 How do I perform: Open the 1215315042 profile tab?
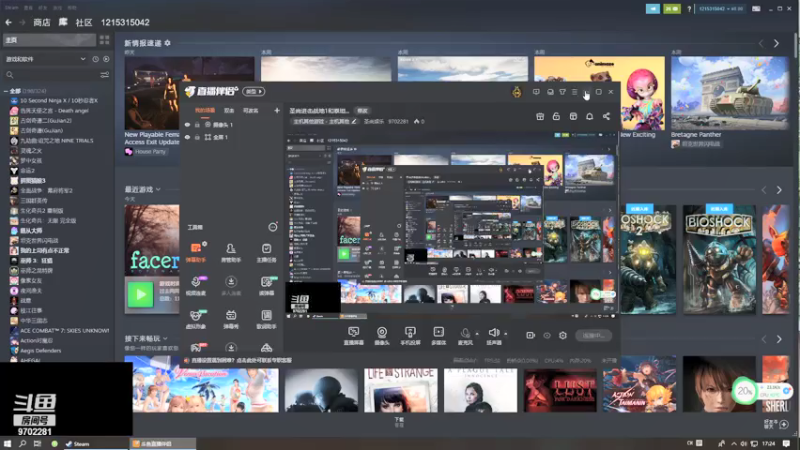point(125,22)
